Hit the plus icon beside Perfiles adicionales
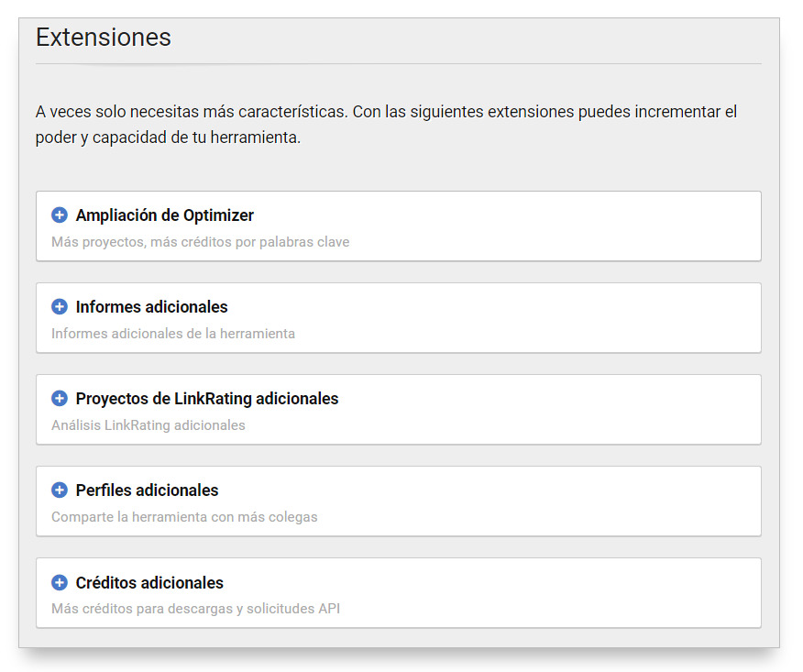Image resolution: width=803 pixels, height=672 pixels. click(x=60, y=490)
